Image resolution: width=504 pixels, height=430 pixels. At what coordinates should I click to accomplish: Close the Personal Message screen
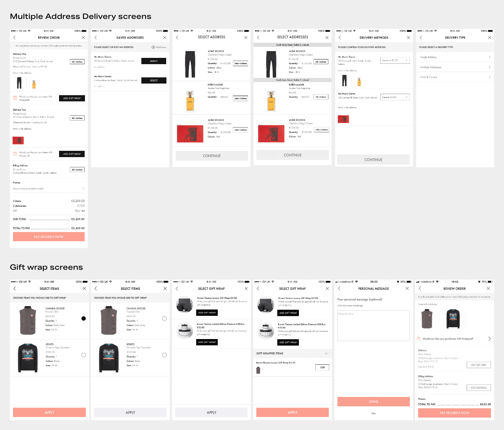407,289
